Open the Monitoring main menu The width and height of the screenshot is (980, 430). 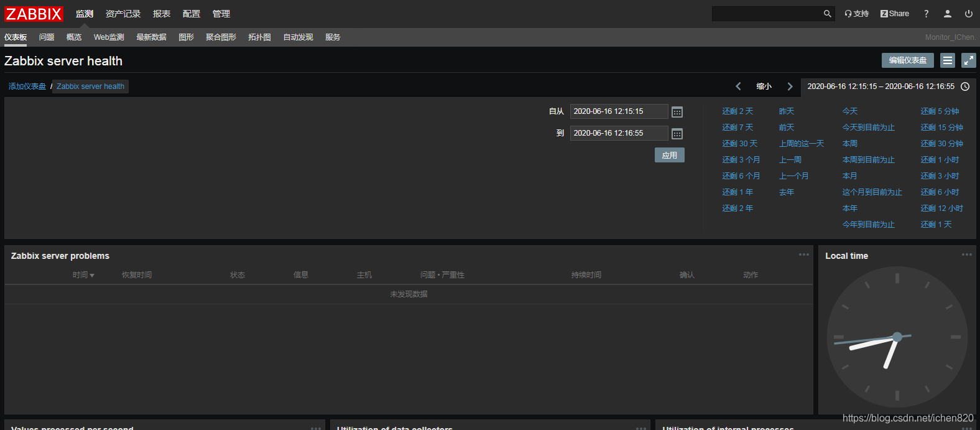tap(85, 14)
